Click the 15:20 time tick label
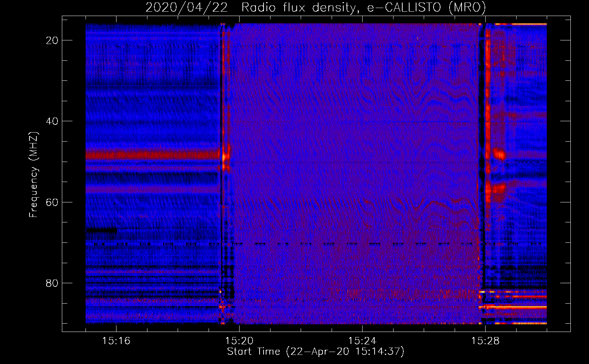Screen dimensions: 589x364 point(239,341)
